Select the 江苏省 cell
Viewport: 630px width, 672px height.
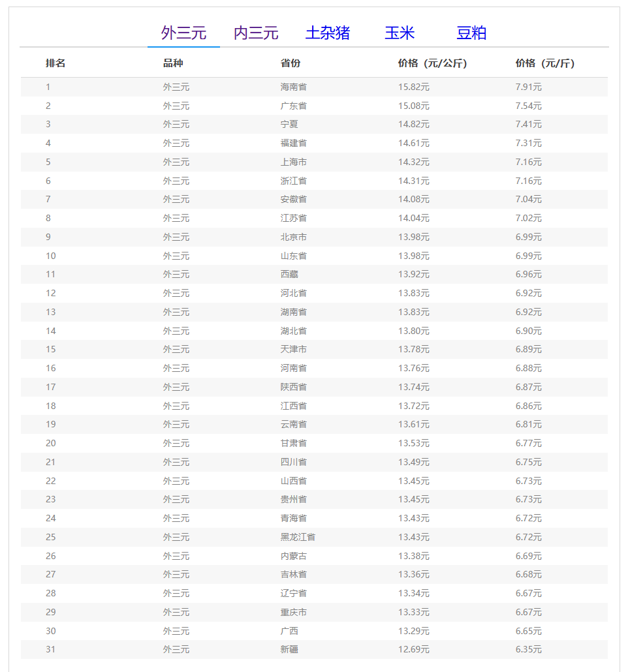coord(294,218)
